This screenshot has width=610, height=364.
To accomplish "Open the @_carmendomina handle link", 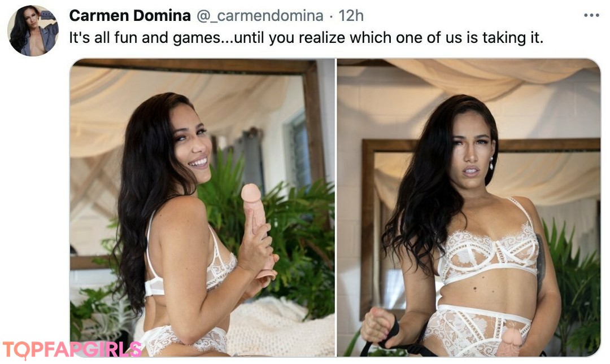I will coord(260,16).
